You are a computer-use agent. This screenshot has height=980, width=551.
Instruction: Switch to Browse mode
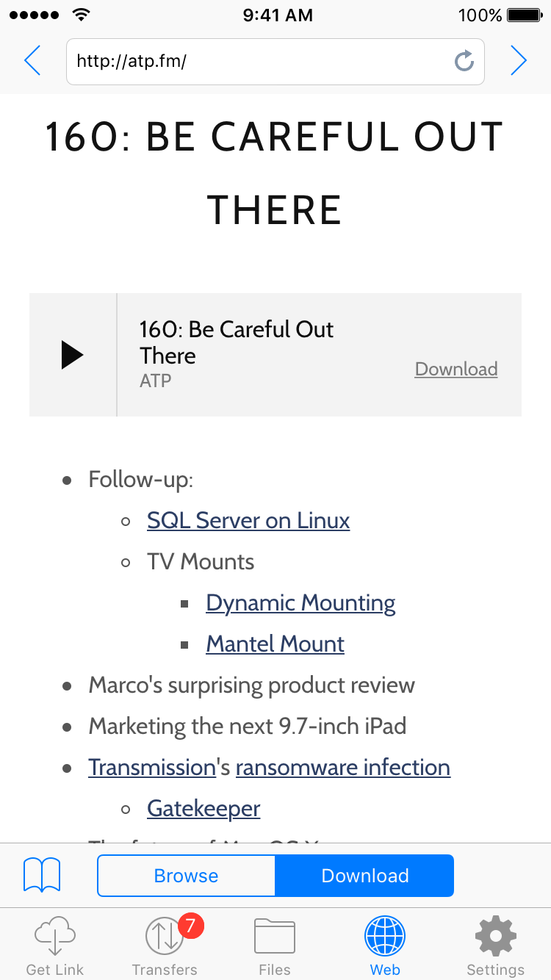click(x=186, y=876)
